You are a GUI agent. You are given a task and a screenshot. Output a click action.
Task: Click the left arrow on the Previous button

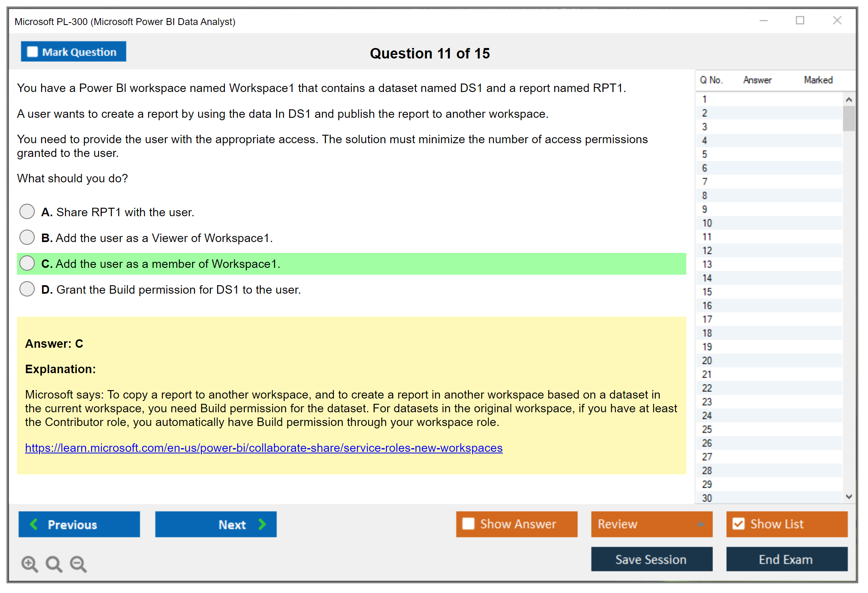pos(34,524)
